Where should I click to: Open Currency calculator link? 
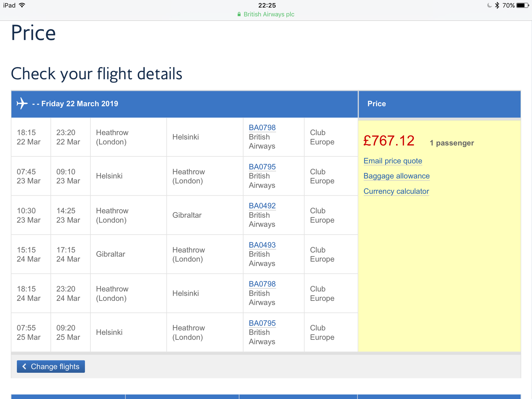396,191
